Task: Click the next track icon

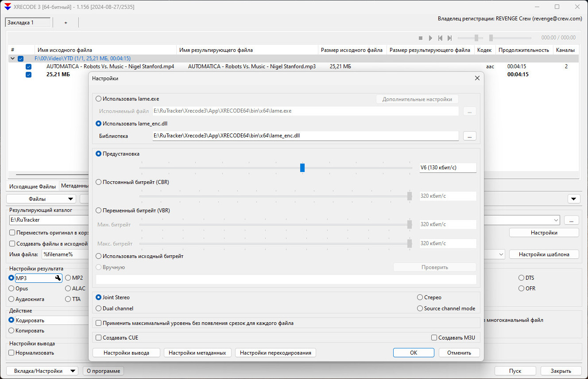Action: [450, 38]
